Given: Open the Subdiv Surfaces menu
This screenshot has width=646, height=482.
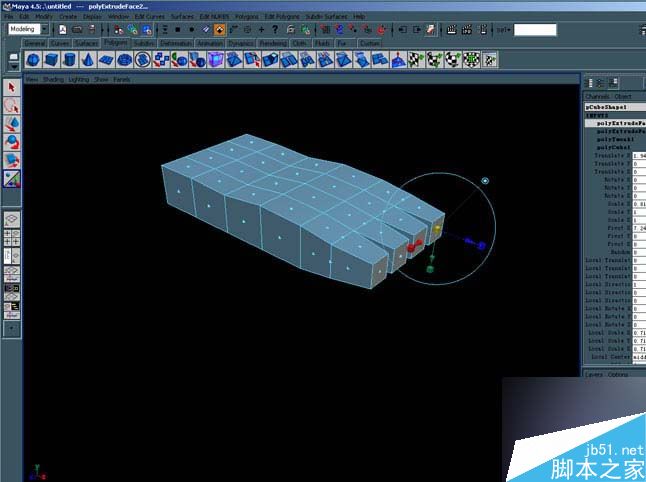Looking at the screenshot, I should (326, 16).
